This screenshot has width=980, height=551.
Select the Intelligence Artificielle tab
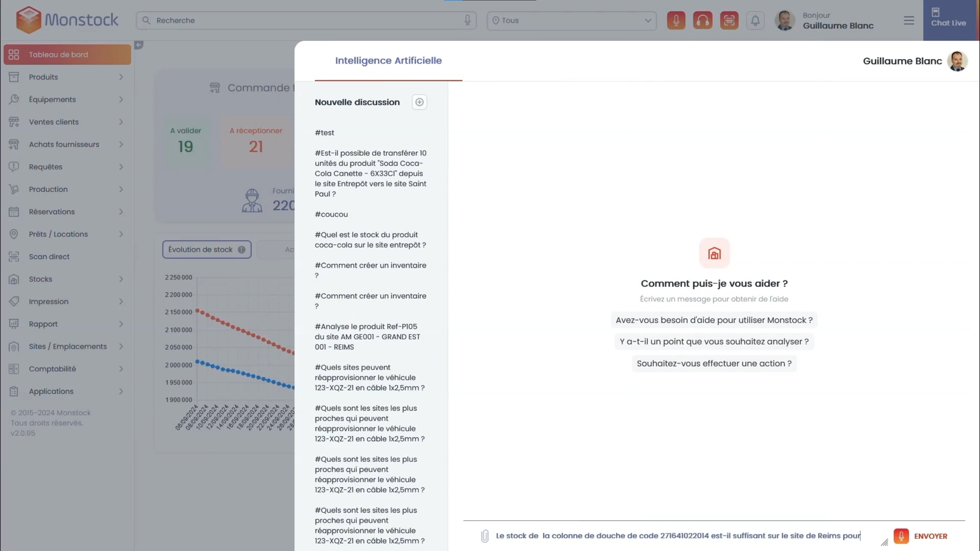click(x=388, y=60)
